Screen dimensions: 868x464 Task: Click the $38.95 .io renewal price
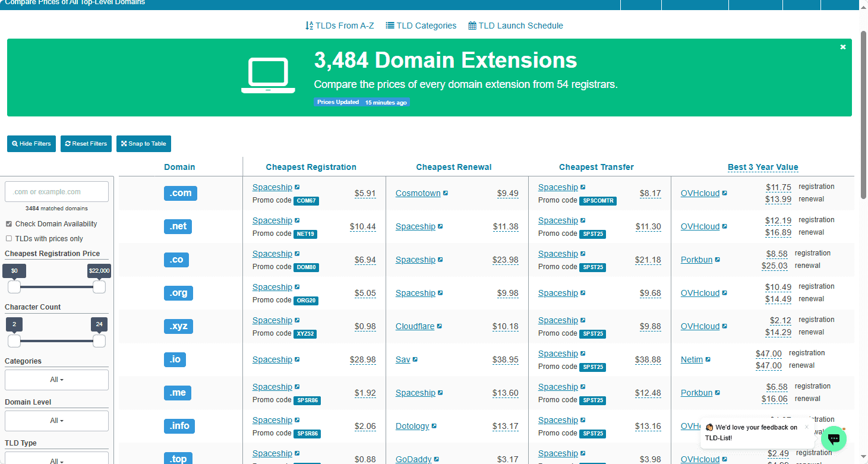[506, 359]
